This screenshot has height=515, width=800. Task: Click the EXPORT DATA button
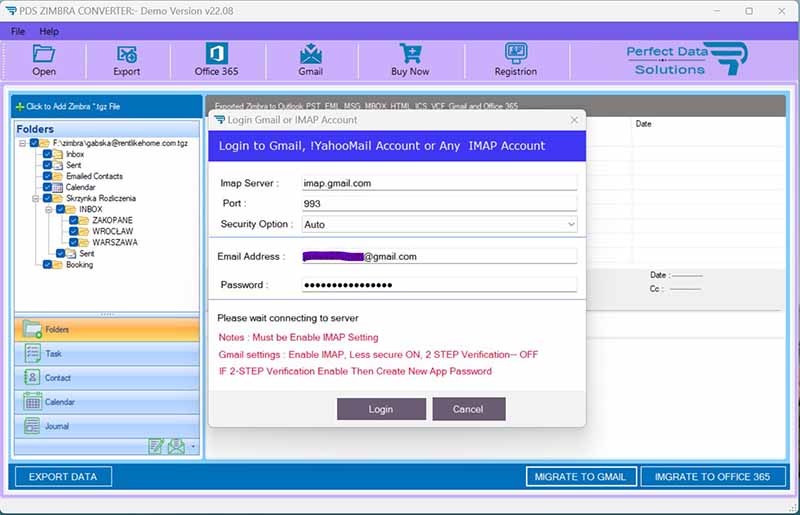pos(63,477)
